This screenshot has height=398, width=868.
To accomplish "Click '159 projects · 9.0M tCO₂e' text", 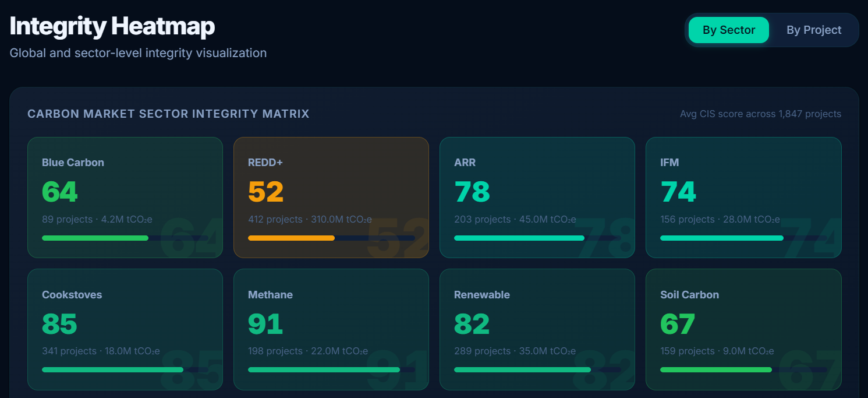I will tap(717, 351).
